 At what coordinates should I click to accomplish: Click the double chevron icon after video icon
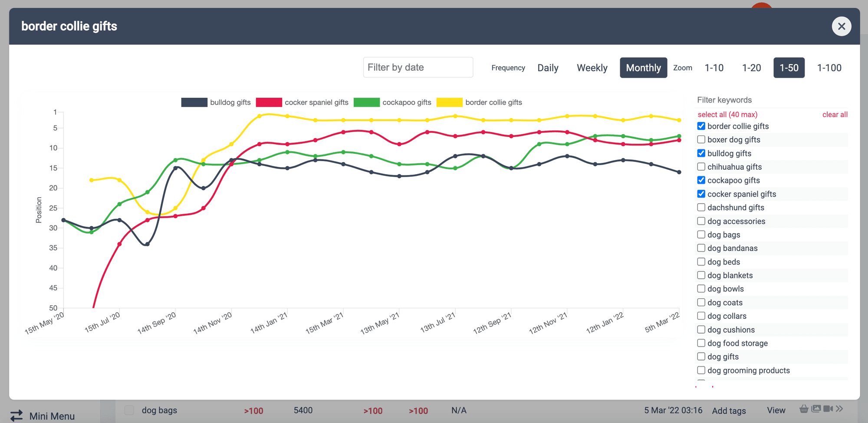[840, 409]
